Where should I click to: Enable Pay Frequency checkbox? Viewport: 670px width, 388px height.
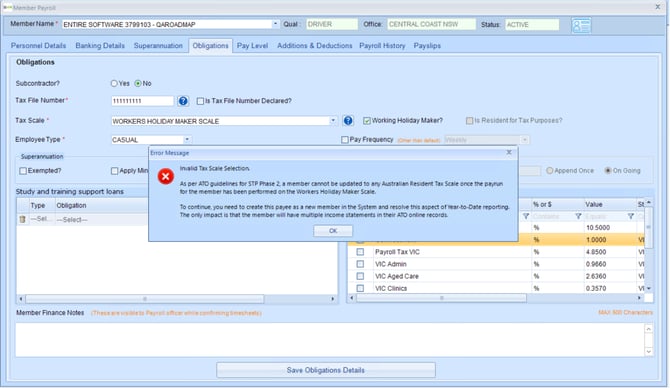345,140
